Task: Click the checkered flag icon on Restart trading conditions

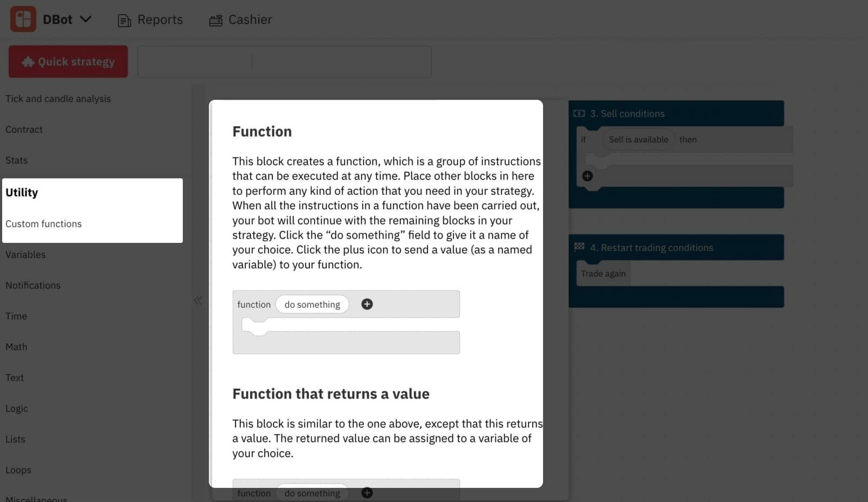Action: click(x=579, y=247)
